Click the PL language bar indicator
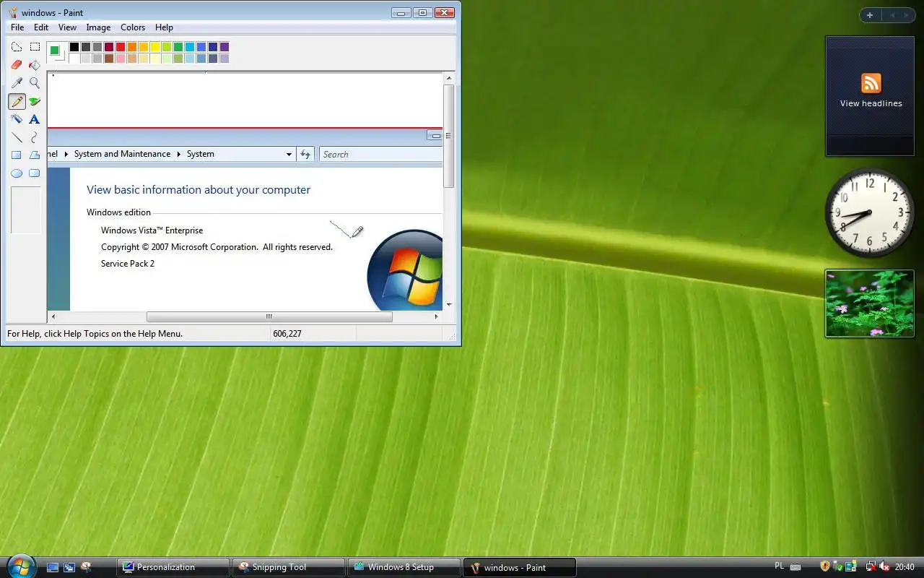The height and width of the screenshot is (578, 924). [779, 566]
